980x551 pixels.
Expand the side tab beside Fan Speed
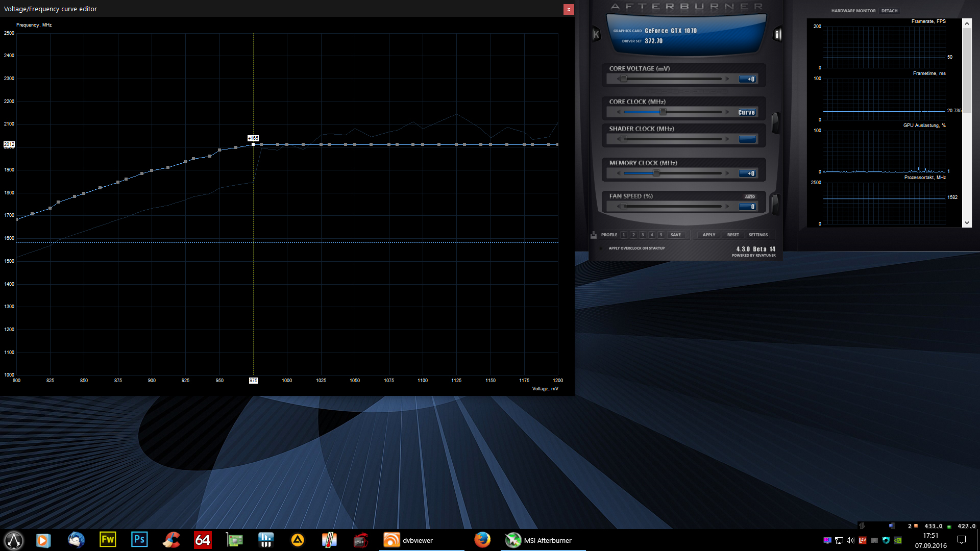click(775, 204)
